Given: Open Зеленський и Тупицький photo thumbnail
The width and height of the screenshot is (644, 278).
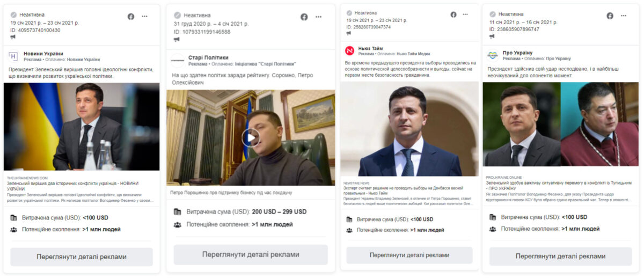Looking at the screenshot, I should click(x=560, y=124).
